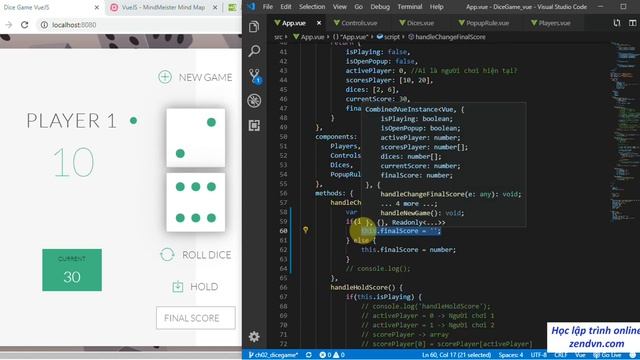Image resolution: width=640 pixels, height=360 pixels.
Task: Reload the localhost page
Action: point(24,25)
